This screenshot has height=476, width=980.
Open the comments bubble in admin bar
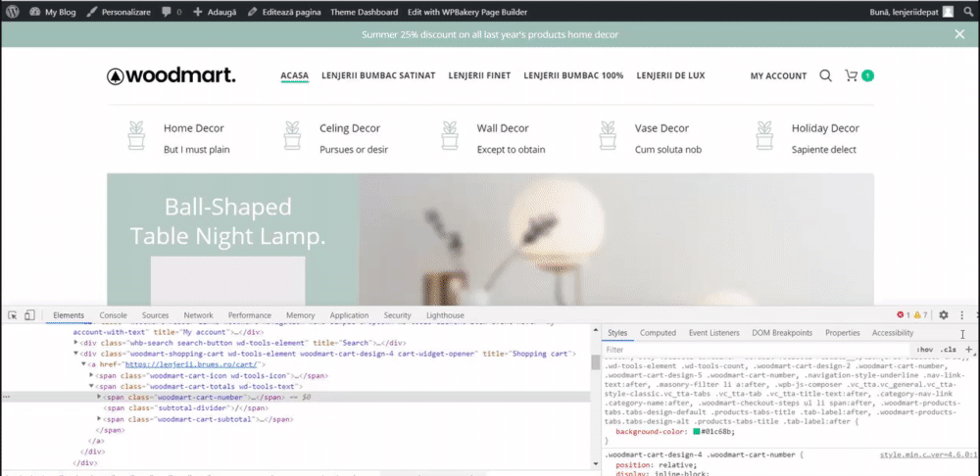171,12
